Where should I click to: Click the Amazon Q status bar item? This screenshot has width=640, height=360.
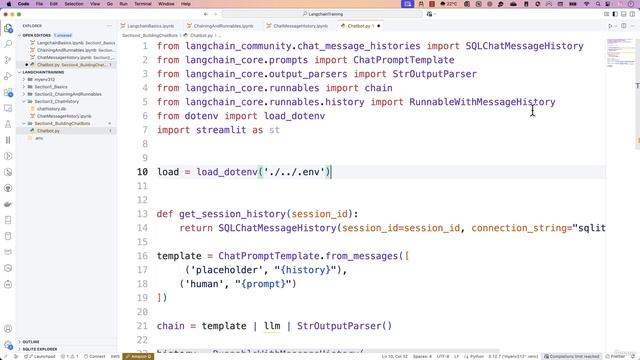pos(138,356)
